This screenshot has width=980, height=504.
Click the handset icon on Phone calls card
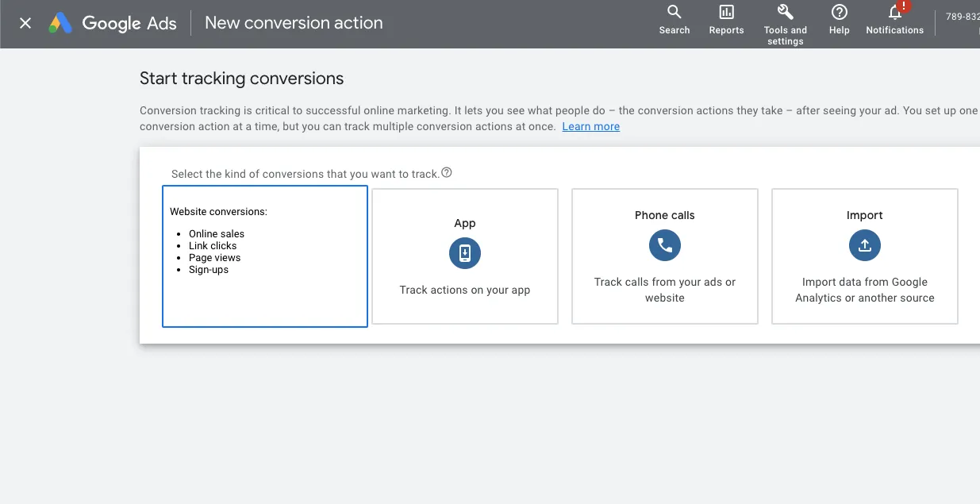point(664,245)
